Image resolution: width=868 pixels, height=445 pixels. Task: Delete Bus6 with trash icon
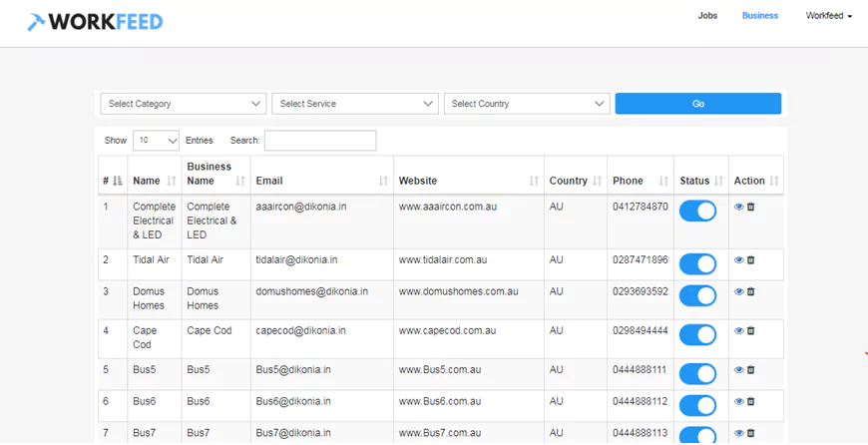pyautogui.click(x=750, y=402)
